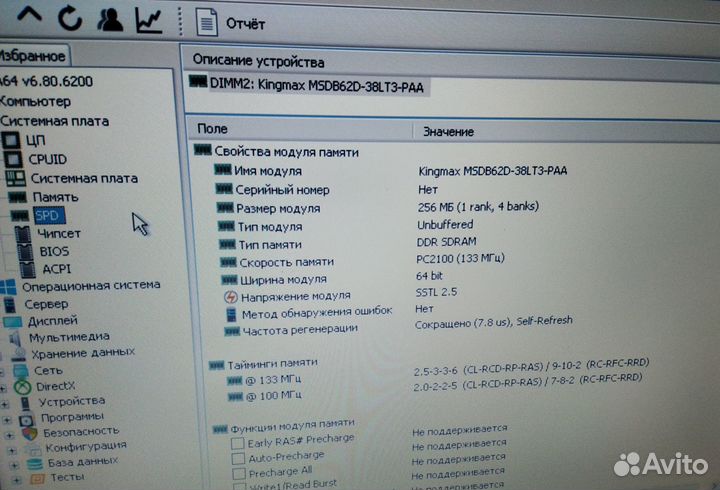Open the CPUID tree item
The image size is (720, 490).
pyautogui.click(x=47, y=159)
